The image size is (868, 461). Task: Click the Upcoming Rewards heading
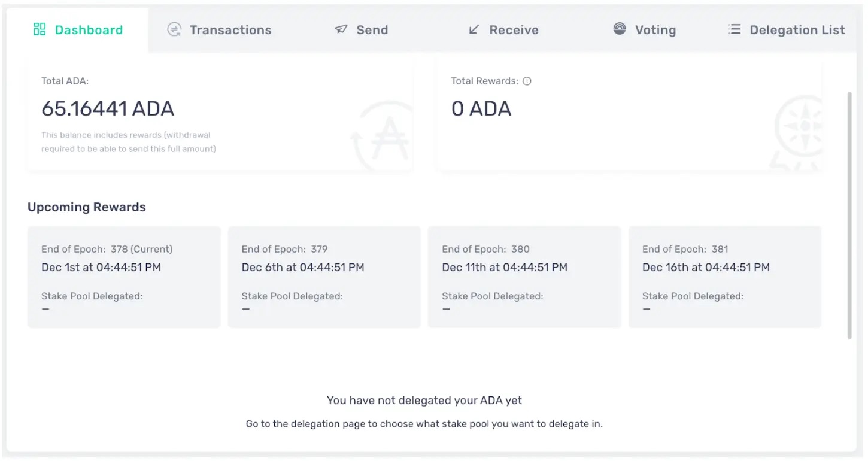click(x=87, y=207)
